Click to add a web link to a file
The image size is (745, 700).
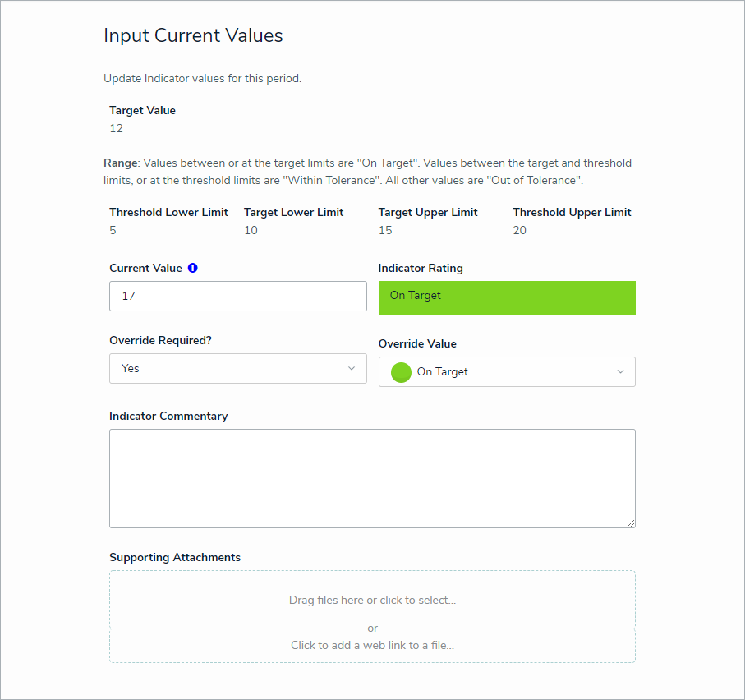(372, 645)
